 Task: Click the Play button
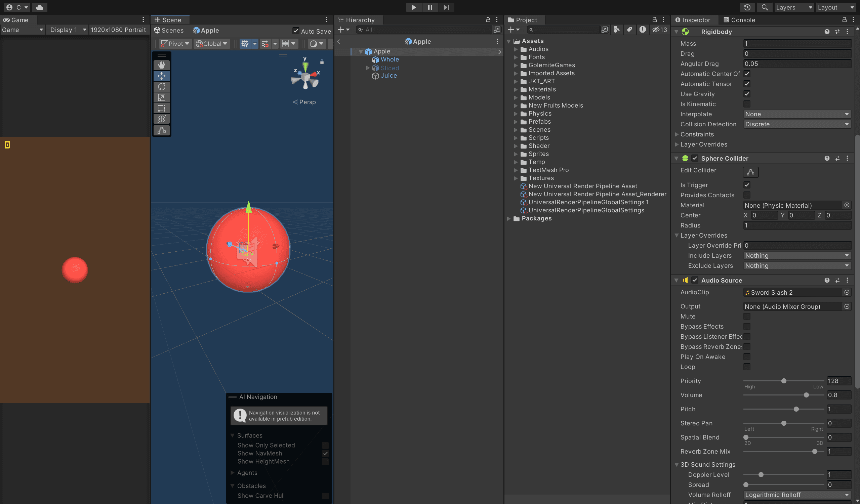click(414, 7)
